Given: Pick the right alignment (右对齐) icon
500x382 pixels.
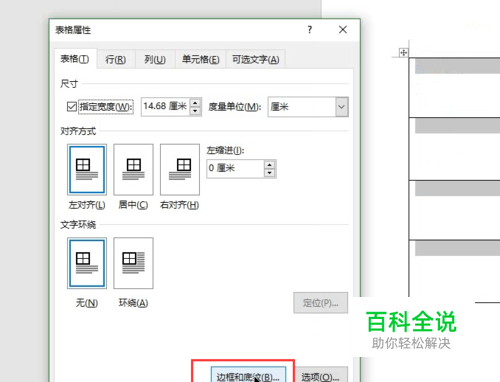Looking at the screenshot, I should (180, 170).
